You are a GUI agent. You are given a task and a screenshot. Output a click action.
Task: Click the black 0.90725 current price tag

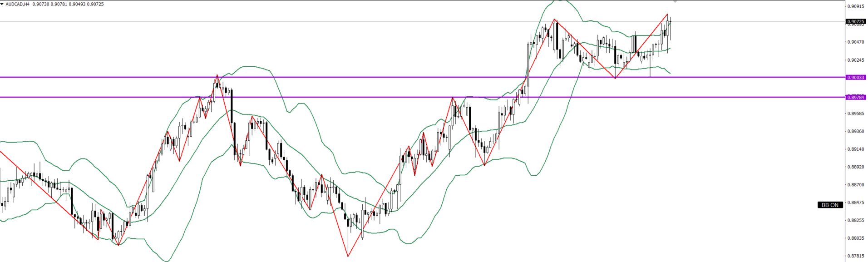coord(855,21)
